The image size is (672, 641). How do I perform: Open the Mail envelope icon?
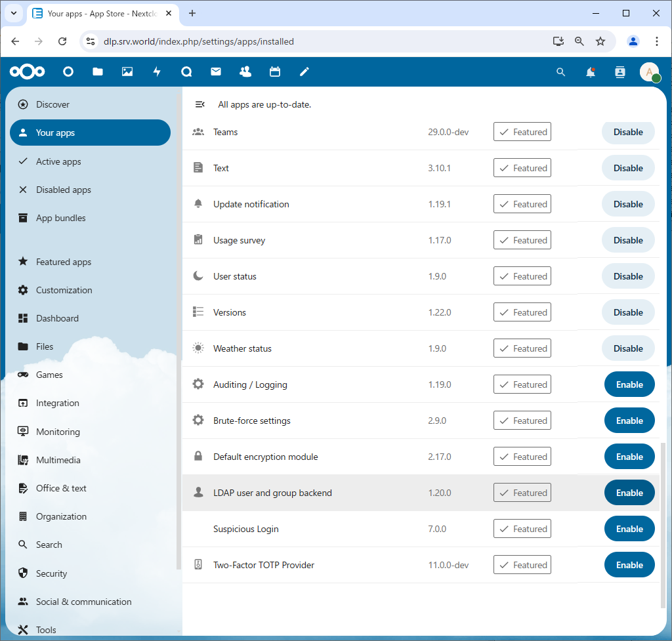216,72
